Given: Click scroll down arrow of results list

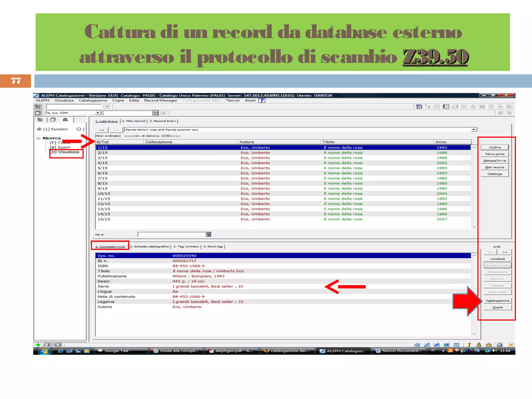Looking at the screenshot, I should (x=474, y=227).
